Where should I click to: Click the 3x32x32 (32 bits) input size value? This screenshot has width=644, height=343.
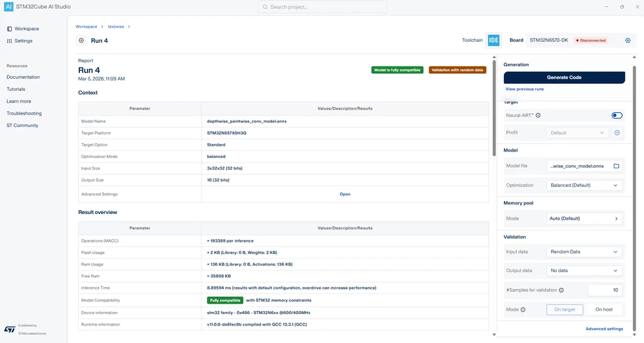coord(225,168)
